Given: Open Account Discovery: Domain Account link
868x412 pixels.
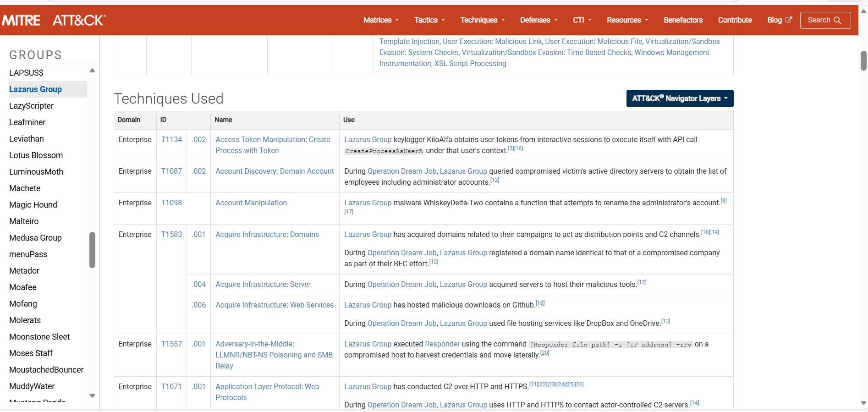Looking at the screenshot, I should coord(275,171).
